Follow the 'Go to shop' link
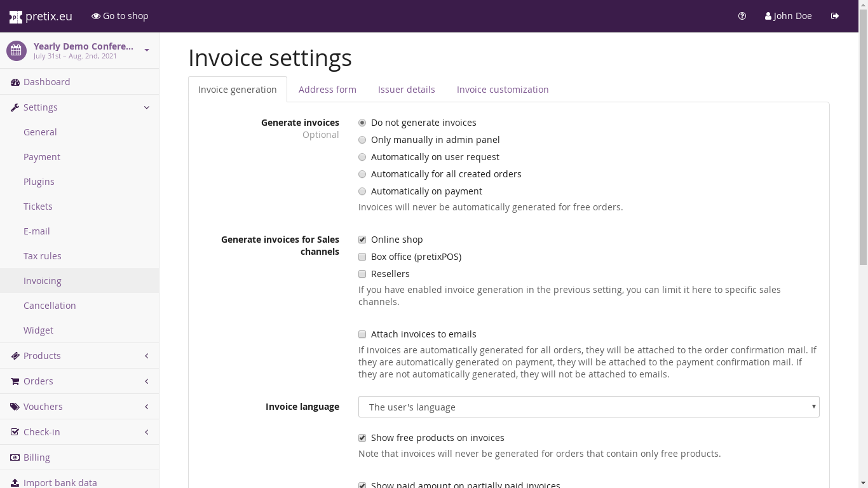This screenshot has width=868, height=488. pyautogui.click(x=120, y=16)
